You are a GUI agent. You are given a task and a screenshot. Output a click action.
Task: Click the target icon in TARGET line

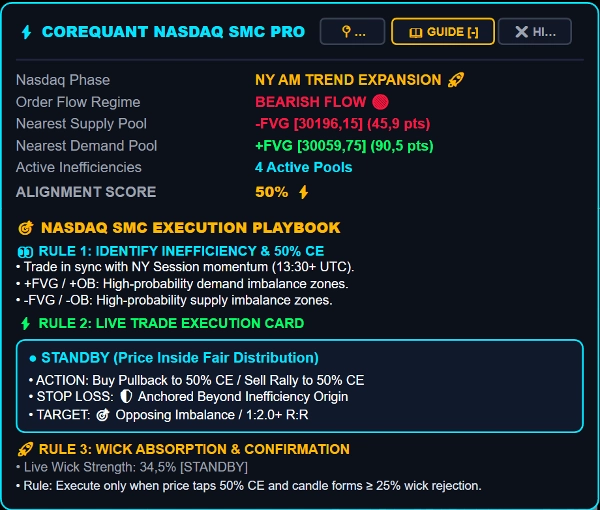pyautogui.click(x=103, y=415)
